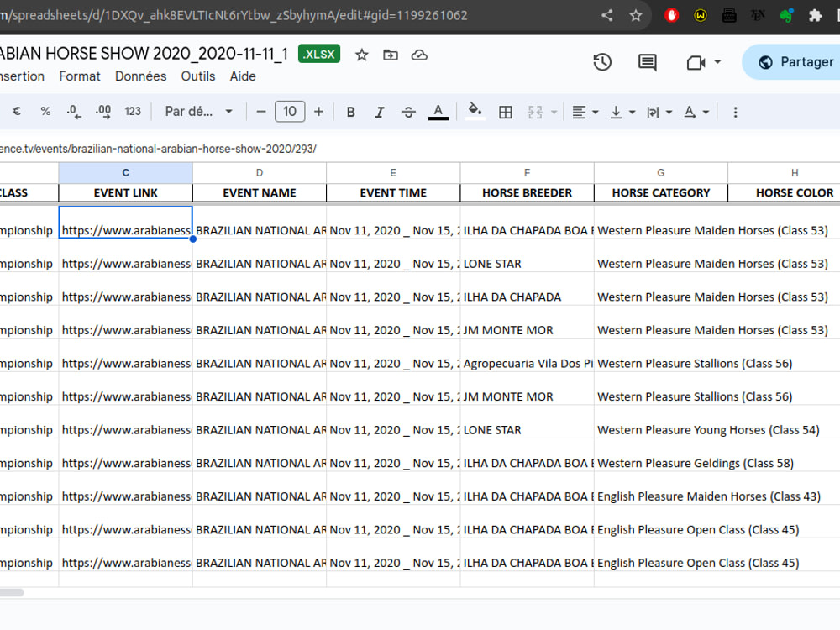Toggle italic formatting
The image size is (840, 630).
coord(380,112)
